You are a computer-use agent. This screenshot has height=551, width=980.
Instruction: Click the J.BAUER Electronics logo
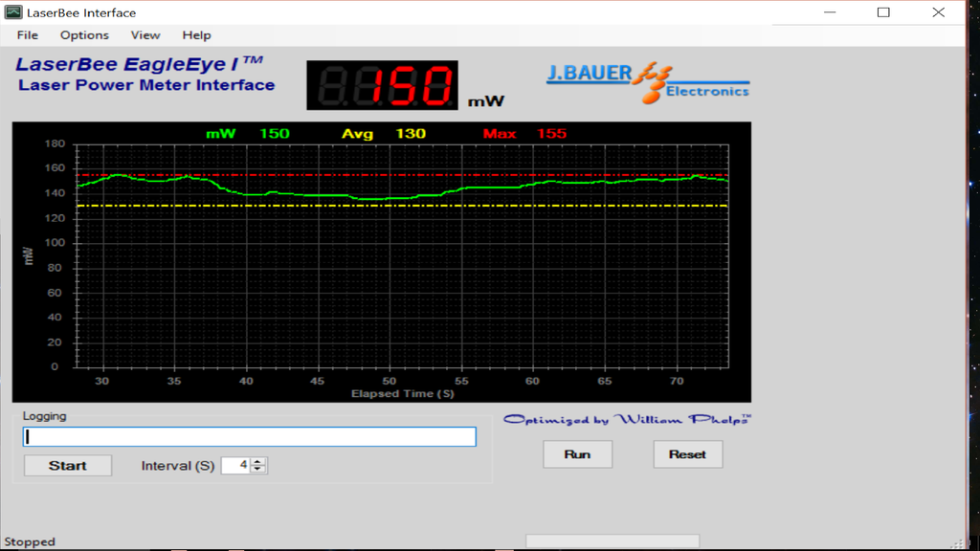click(x=648, y=82)
